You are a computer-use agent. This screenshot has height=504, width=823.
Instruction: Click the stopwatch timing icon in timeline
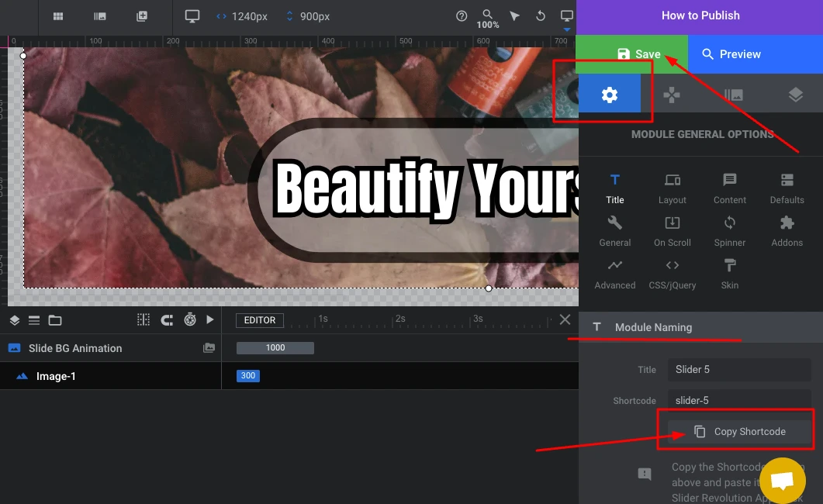coord(190,319)
